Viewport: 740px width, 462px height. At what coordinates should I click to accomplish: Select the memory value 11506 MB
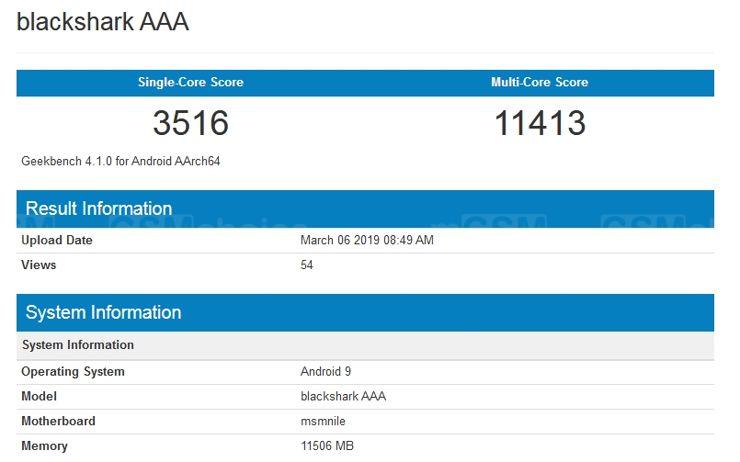tap(327, 446)
